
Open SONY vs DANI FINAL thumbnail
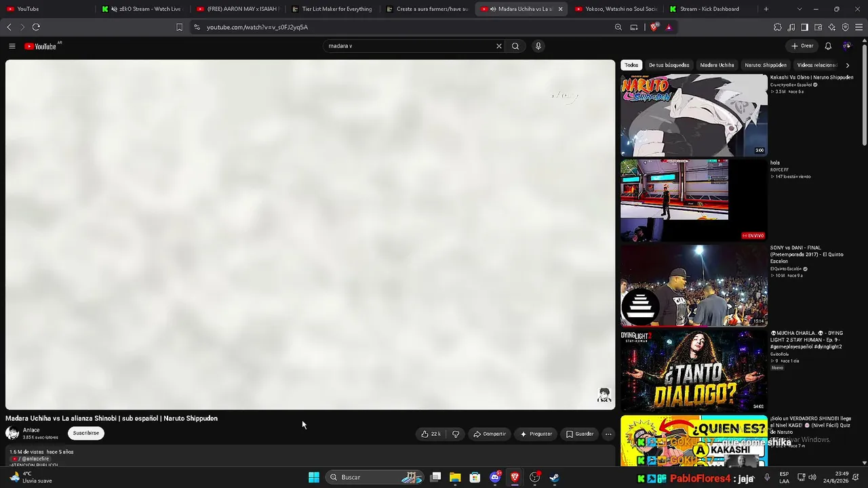[x=694, y=286]
